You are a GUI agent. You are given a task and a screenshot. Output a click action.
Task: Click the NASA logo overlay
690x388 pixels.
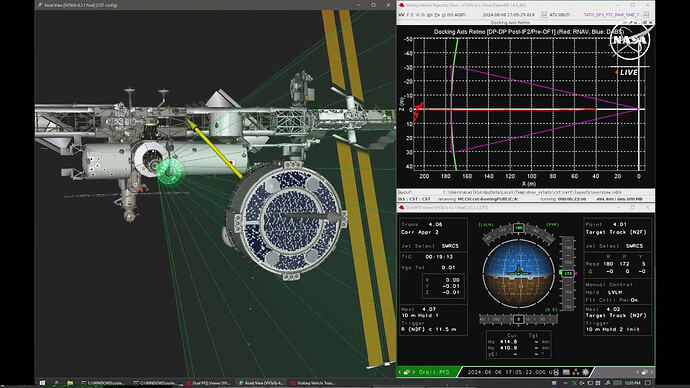(630, 40)
